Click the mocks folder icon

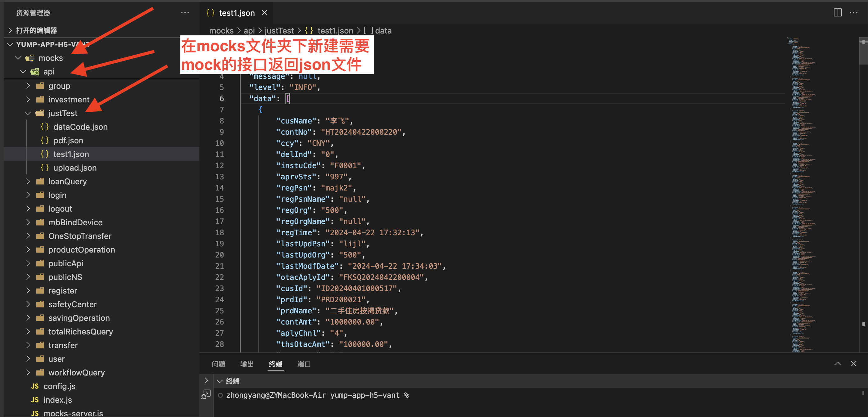click(x=30, y=58)
